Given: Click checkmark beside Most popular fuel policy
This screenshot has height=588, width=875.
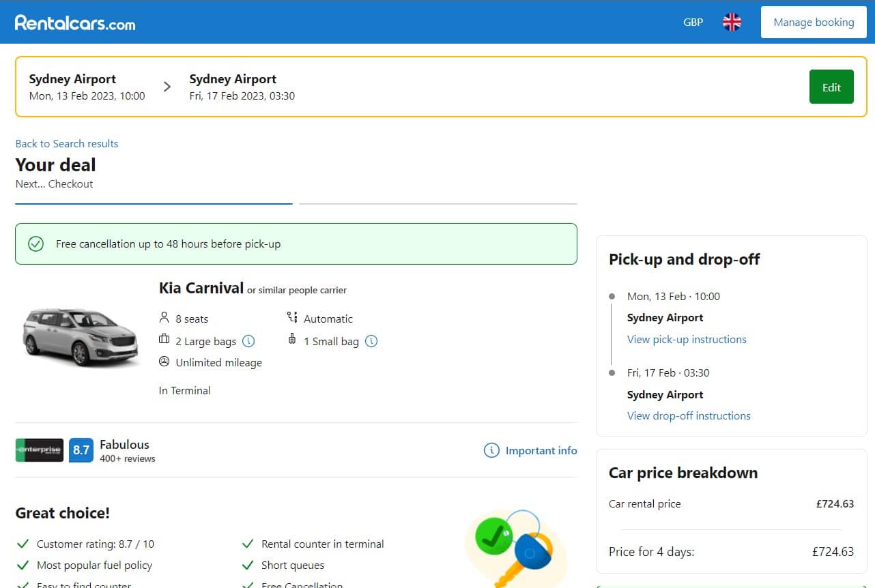Looking at the screenshot, I should coord(23,565).
